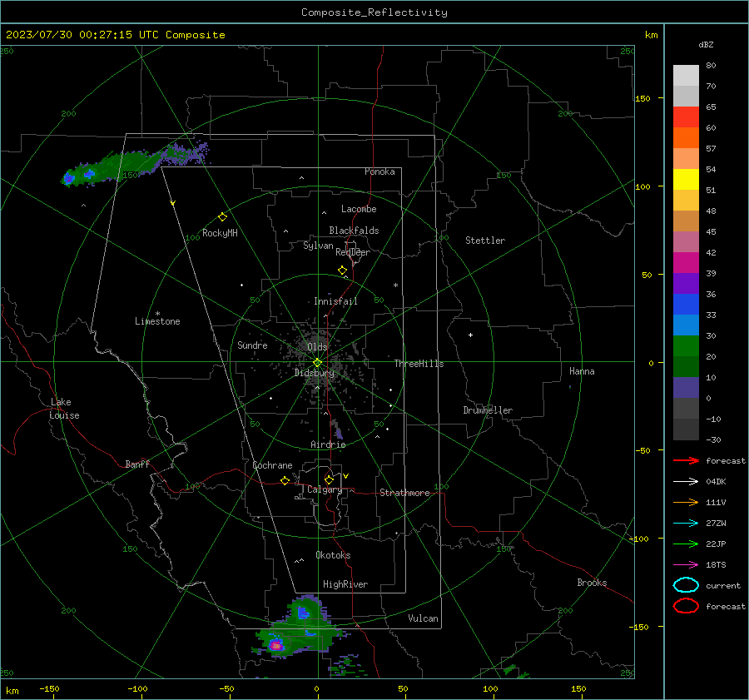The width and height of the screenshot is (749, 700).
Task: Click the Lake Louise label
Action: tap(64, 409)
